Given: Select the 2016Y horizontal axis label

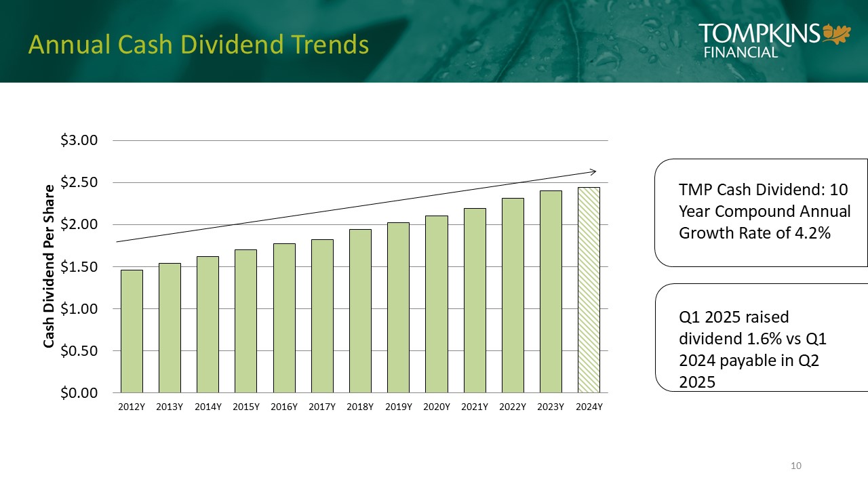Looking at the screenshot, I should (284, 407).
